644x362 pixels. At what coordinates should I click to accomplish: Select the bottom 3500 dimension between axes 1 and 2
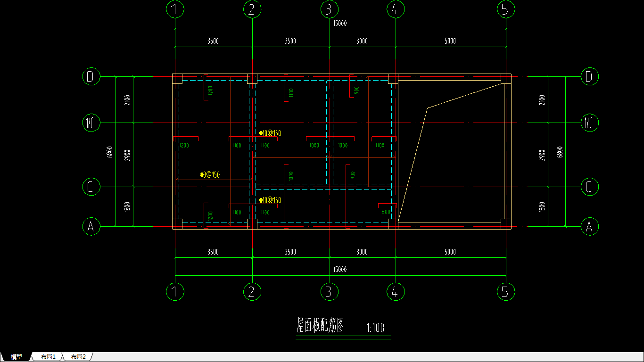tap(213, 252)
